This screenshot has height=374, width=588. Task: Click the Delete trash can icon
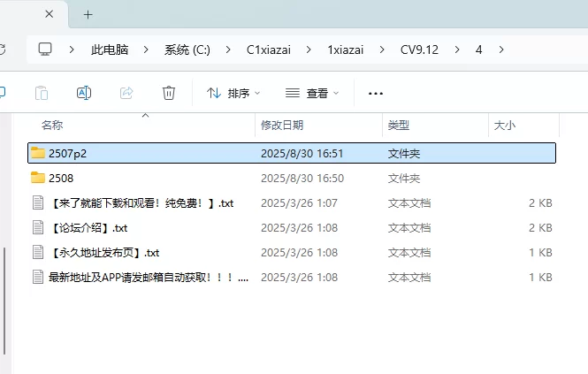(x=169, y=93)
